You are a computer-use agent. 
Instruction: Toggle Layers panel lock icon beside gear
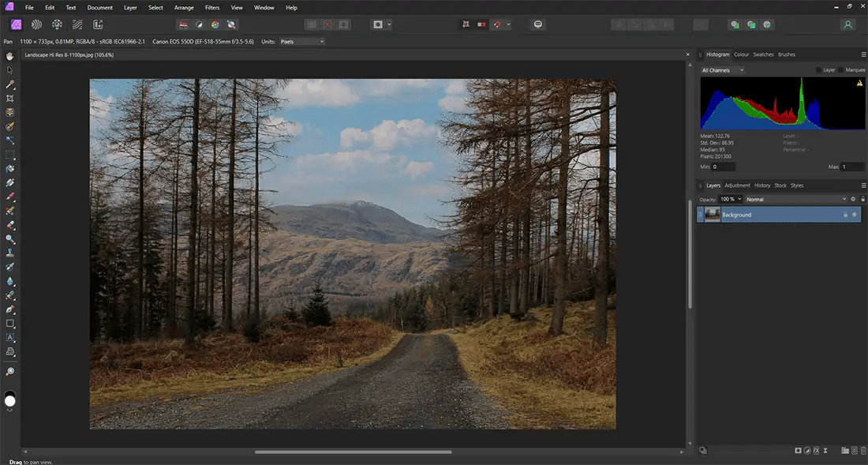tap(863, 199)
